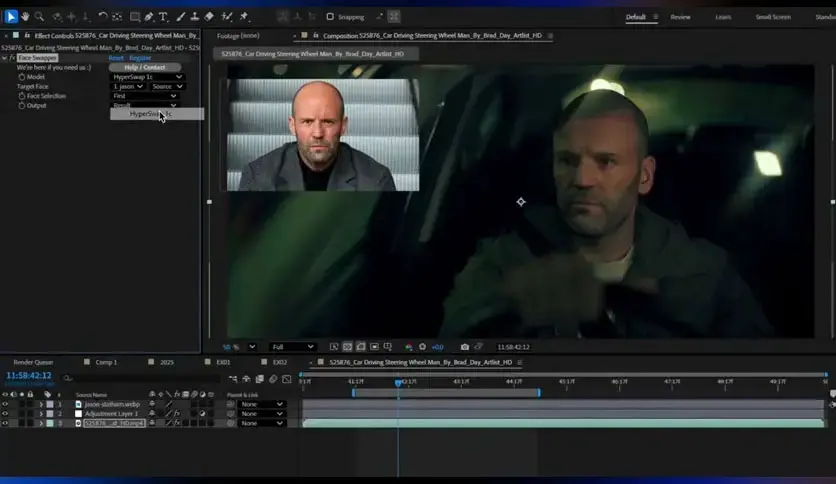This screenshot has width=836, height=484.
Task: Select the Puppet Pin tool
Action: (x=244, y=17)
